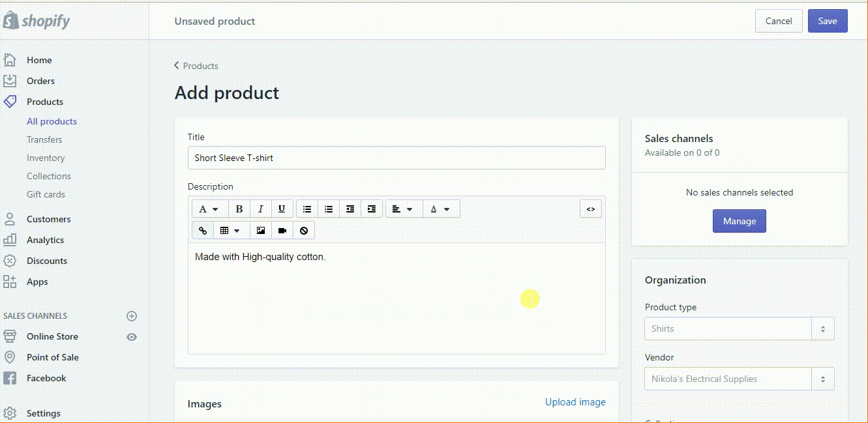
Task: Open Online Store sales channel
Action: coord(52,336)
